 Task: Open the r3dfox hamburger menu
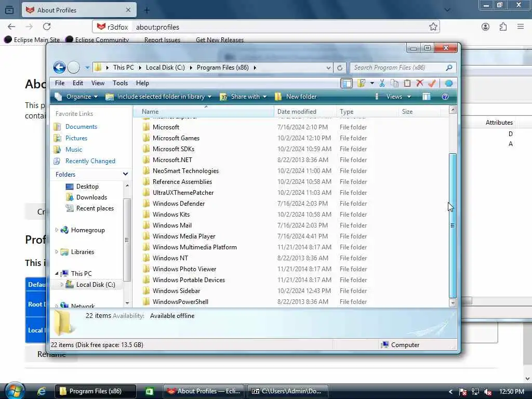pyautogui.click(x=521, y=26)
